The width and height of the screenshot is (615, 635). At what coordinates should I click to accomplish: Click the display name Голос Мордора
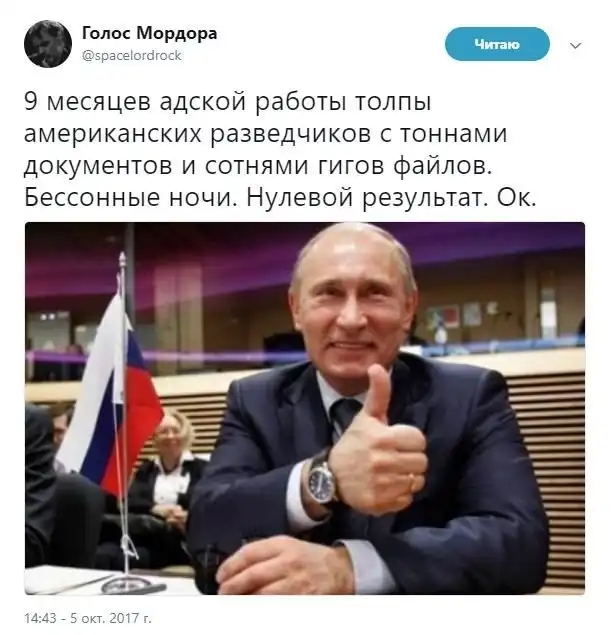pos(149,33)
